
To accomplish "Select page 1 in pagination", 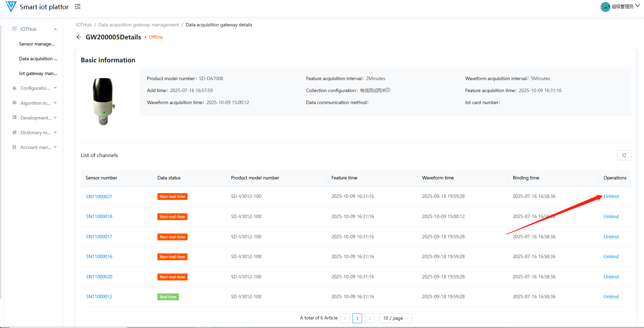I will pyautogui.click(x=357, y=318).
